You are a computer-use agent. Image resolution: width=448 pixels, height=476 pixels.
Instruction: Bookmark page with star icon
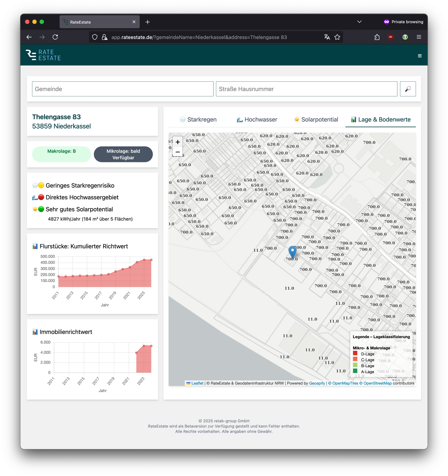[337, 37]
